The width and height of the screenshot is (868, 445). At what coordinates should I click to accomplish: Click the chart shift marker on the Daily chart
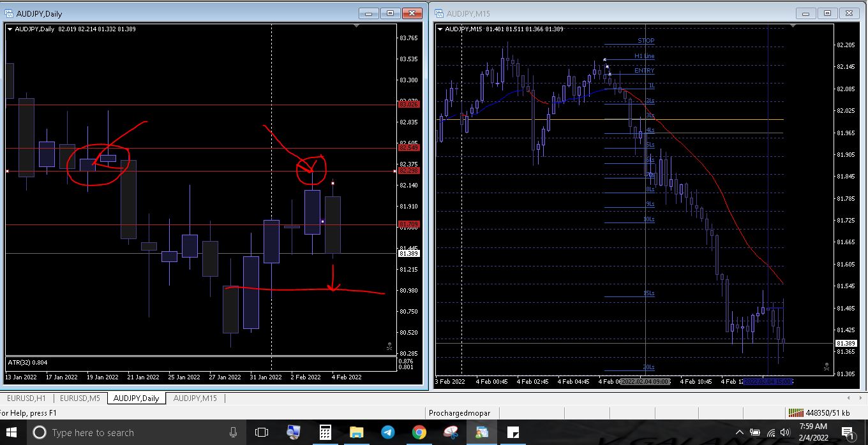click(357, 27)
